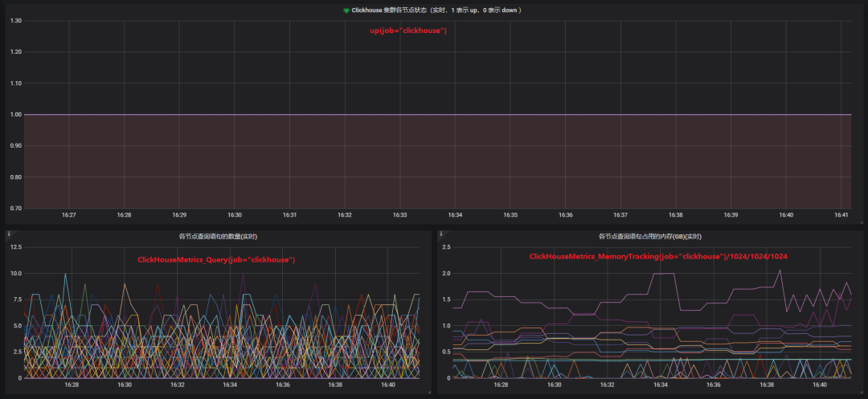Click info icon on memory usage panel
The width and height of the screenshot is (868, 399).
pos(440,234)
